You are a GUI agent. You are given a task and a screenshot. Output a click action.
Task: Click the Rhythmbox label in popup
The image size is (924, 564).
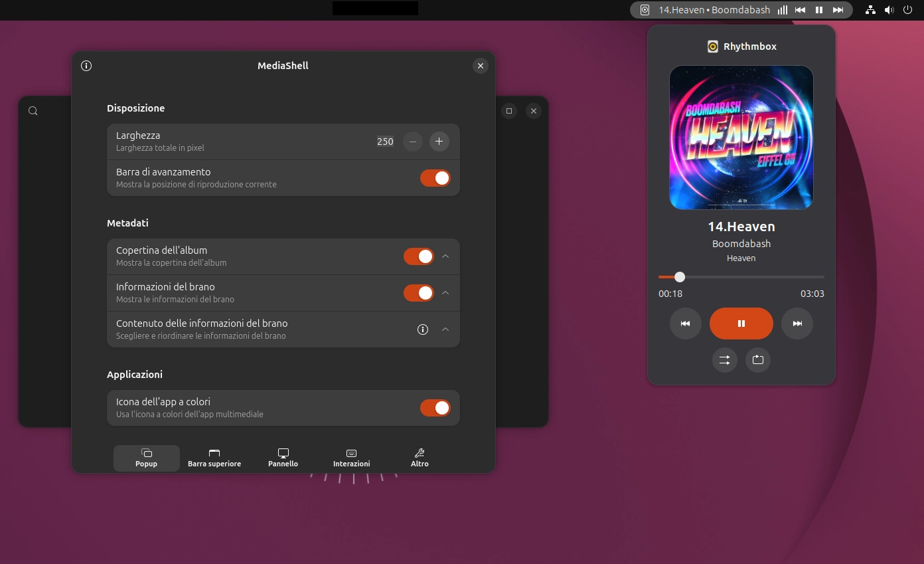coord(750,47)
